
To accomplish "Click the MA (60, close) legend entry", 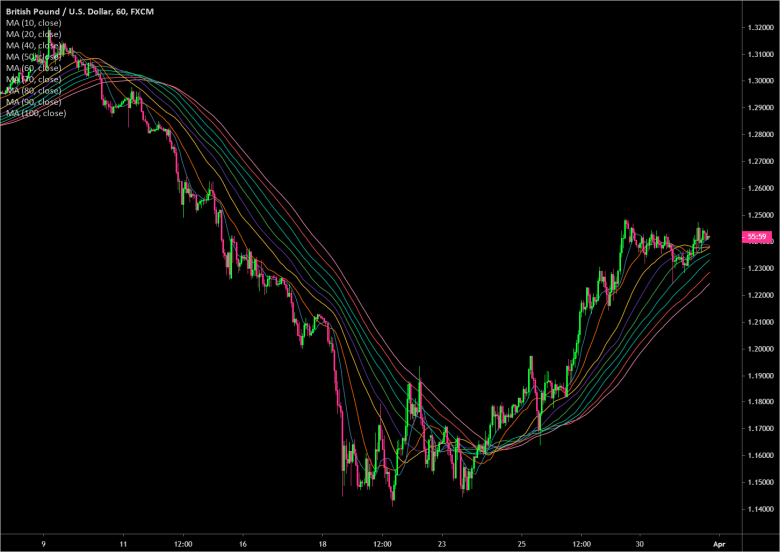I will point(34,68).
